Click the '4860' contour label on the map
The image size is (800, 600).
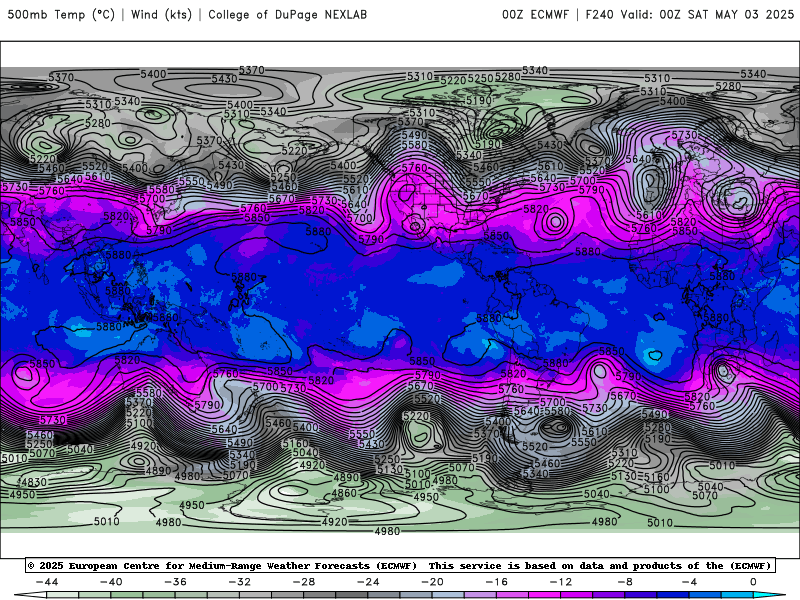(344, 493)
